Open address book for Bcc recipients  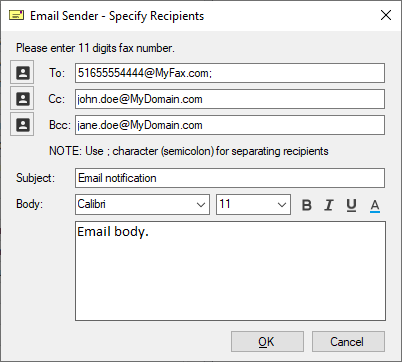tap(22, 124)
